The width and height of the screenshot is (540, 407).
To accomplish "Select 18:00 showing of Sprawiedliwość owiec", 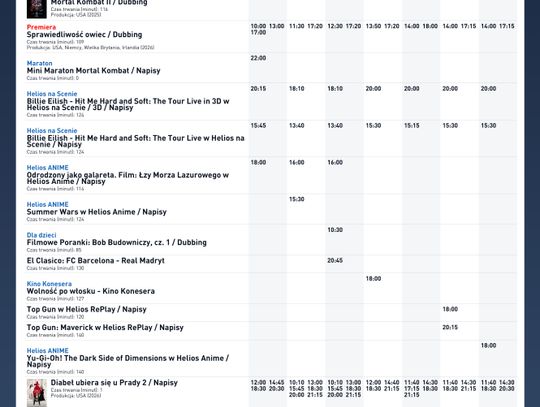I will pyautogui.click(x=430, y=26).
